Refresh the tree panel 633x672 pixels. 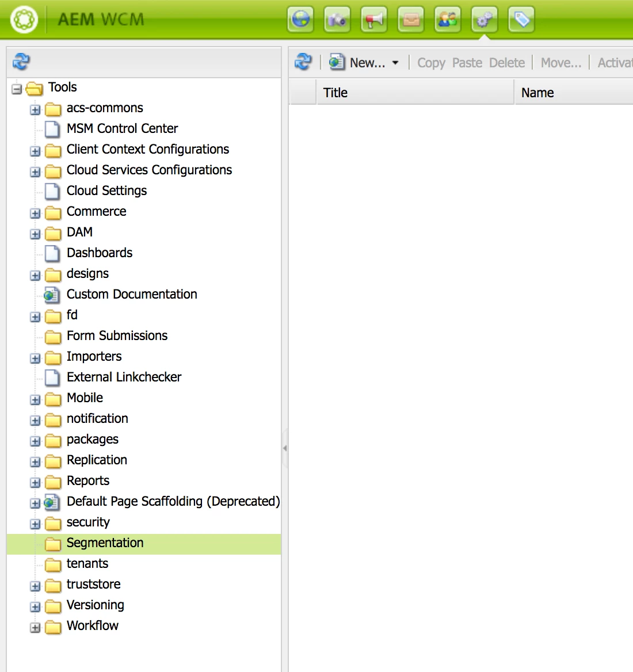(21, 62)
